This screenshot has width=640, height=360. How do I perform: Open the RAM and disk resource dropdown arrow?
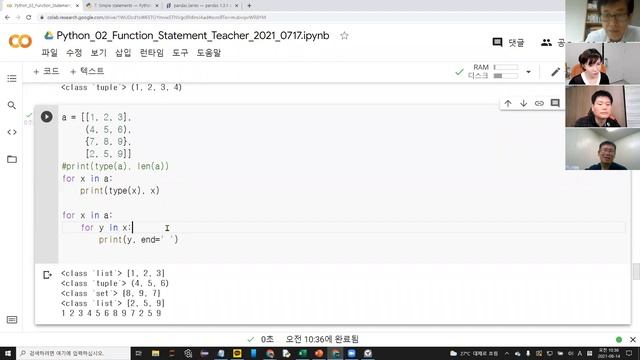pyautogui.click(x=528, y=72)
